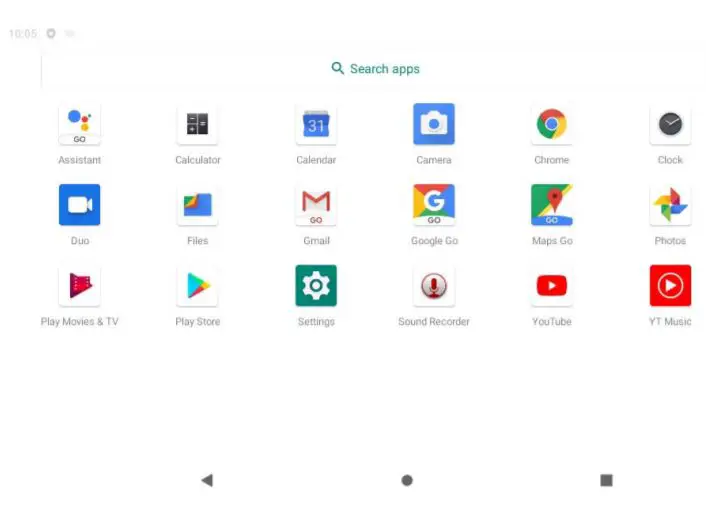
Task: Launch the YT Music app
Action: pos(670,286)
